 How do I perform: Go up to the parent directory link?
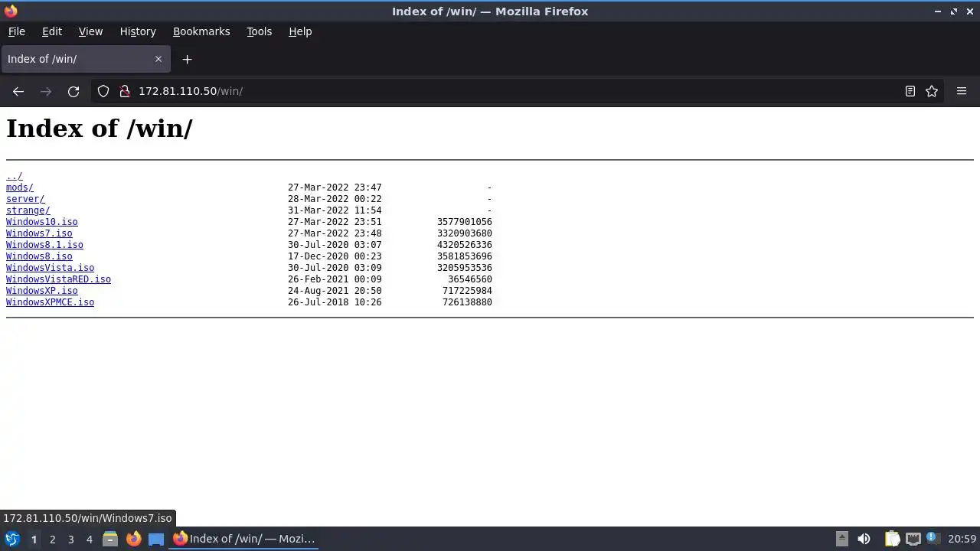(14, 176)
